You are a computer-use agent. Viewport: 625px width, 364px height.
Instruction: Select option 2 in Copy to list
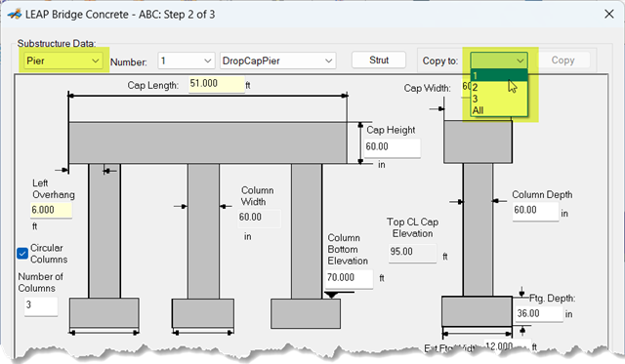point(499,87)
